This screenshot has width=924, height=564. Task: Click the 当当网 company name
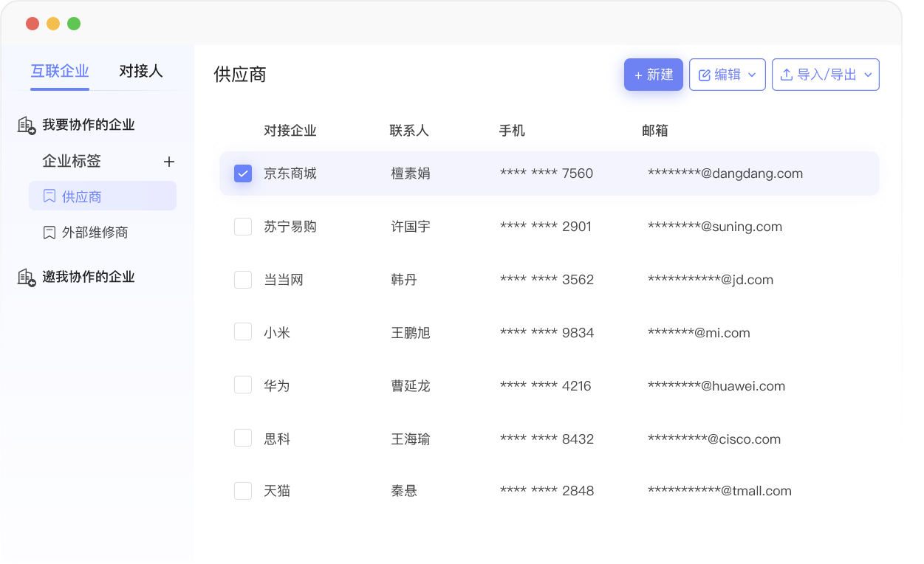click(x=284, y=280)
